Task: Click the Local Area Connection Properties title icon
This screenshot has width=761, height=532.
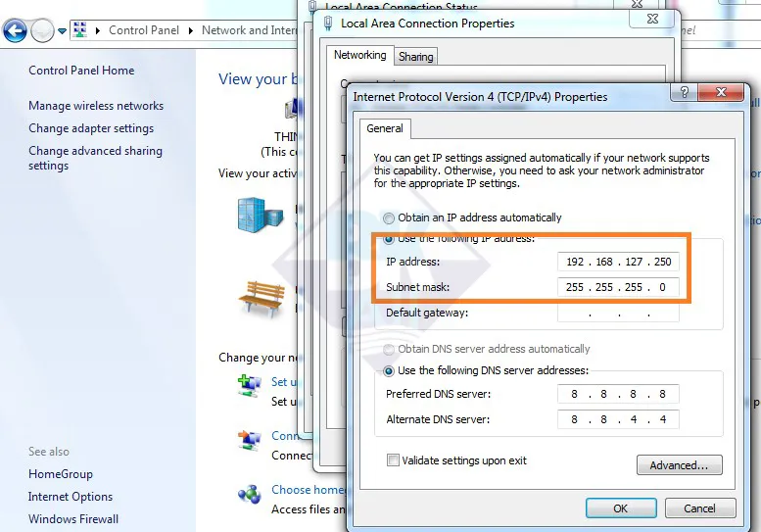Action: 330,24
